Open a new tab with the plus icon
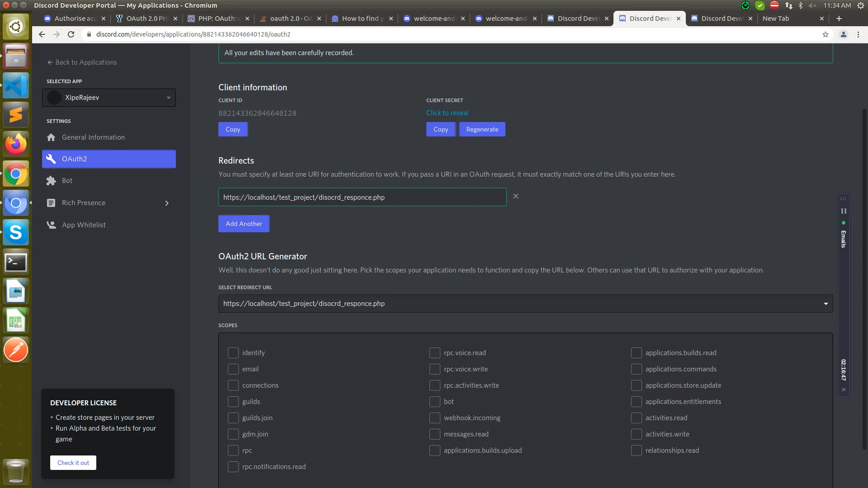This screenshot has width=868, height=488. 839,19
